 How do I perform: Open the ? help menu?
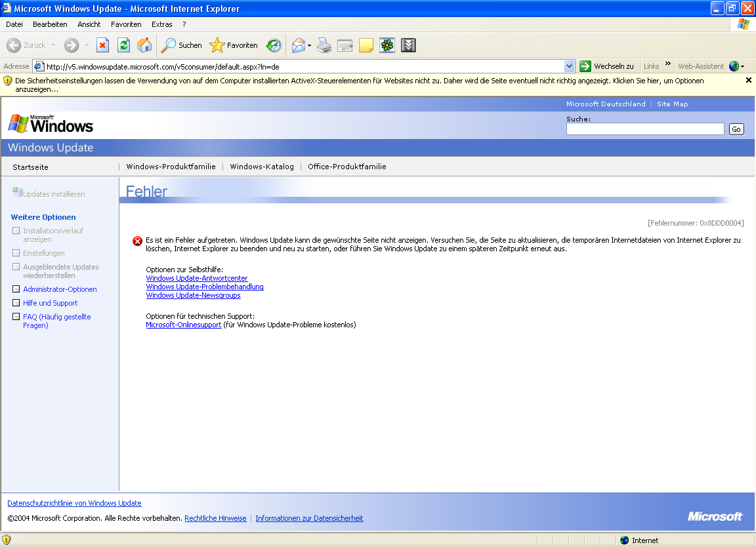[x=184, y=24]
